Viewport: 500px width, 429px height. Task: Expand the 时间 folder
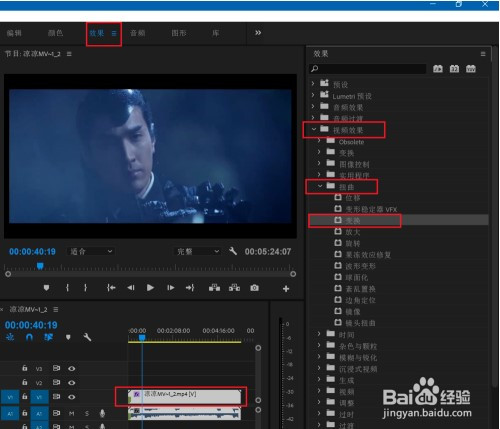pyautogui.click(x=319, y=334)
